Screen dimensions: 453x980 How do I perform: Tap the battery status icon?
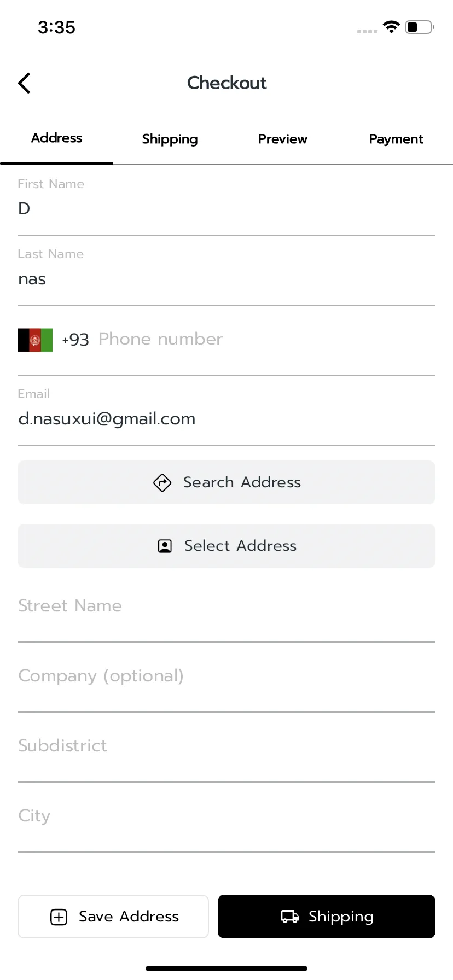pyautogui.click(x=420, y=27)
